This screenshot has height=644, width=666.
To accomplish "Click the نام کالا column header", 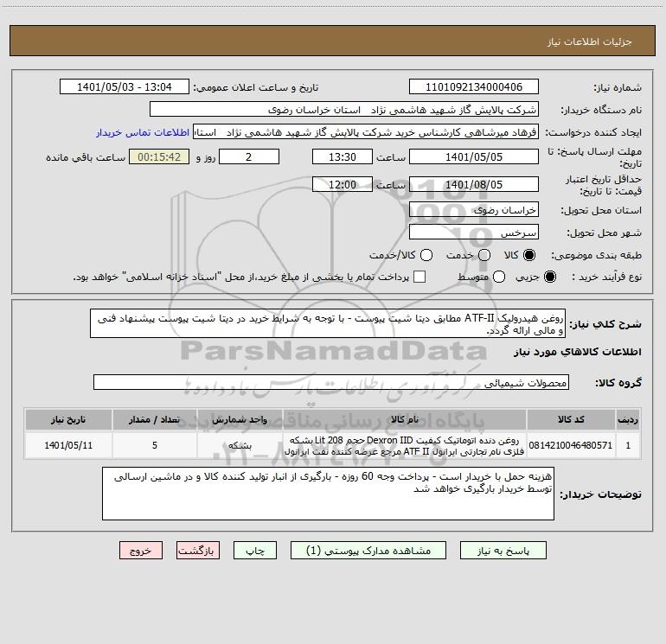I will tap(405, 419).
